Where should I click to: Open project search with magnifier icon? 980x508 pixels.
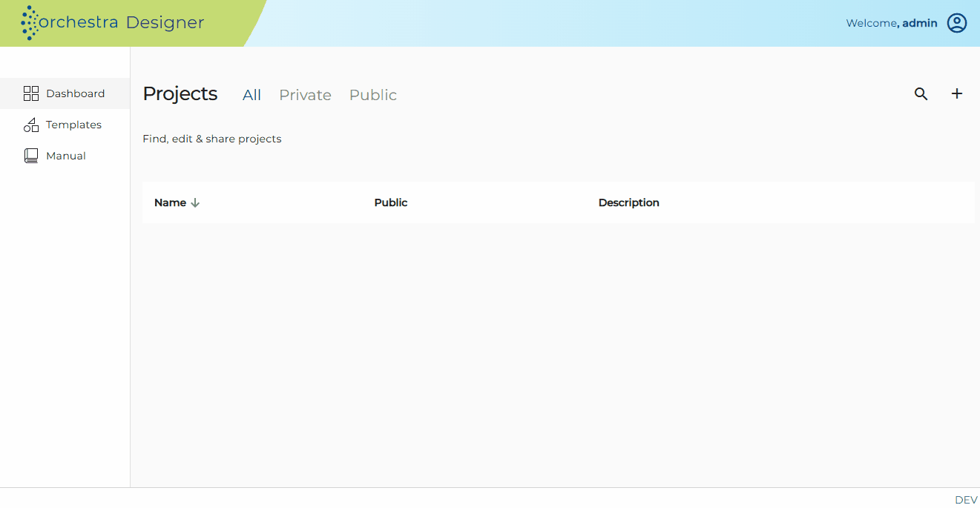(x=921, y=94)
